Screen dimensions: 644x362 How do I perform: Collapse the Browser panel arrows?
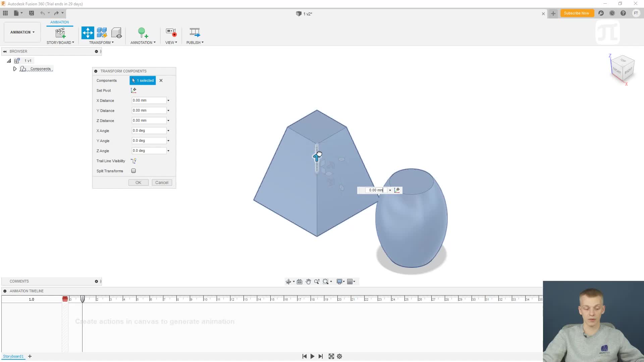[5, 51]
